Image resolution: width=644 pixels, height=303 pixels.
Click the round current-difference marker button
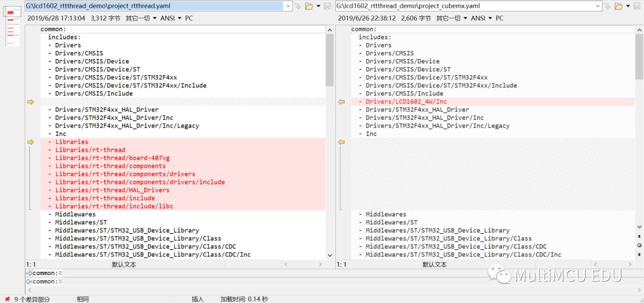(x=639, y=245)
